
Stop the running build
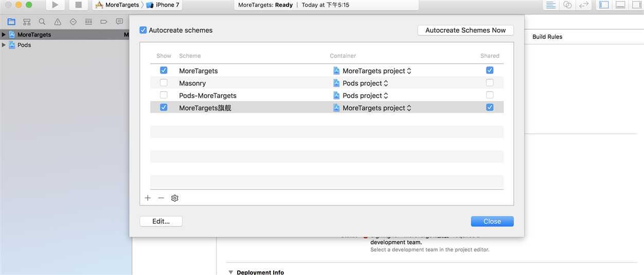tap(78, 5)
